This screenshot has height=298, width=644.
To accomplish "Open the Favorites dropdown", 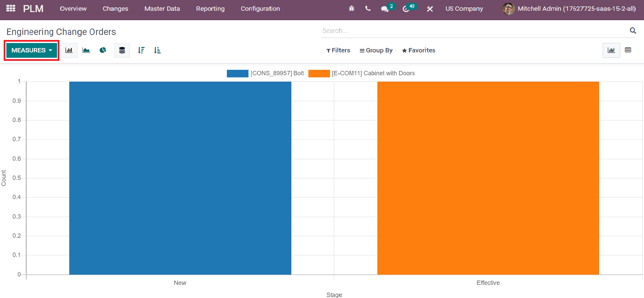I will [x=419, y=50].
